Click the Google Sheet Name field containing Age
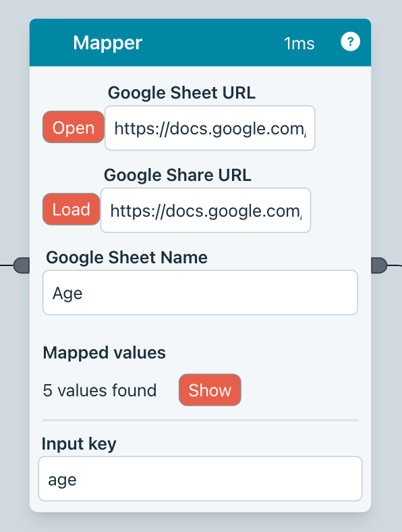 200,292
